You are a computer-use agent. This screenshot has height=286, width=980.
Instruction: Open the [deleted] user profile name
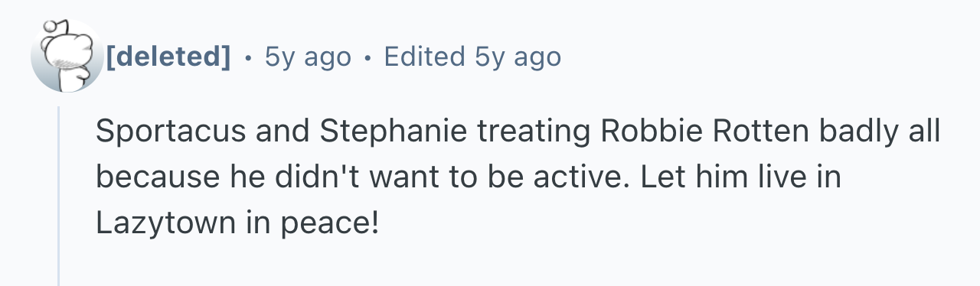[x=168, y=56]
